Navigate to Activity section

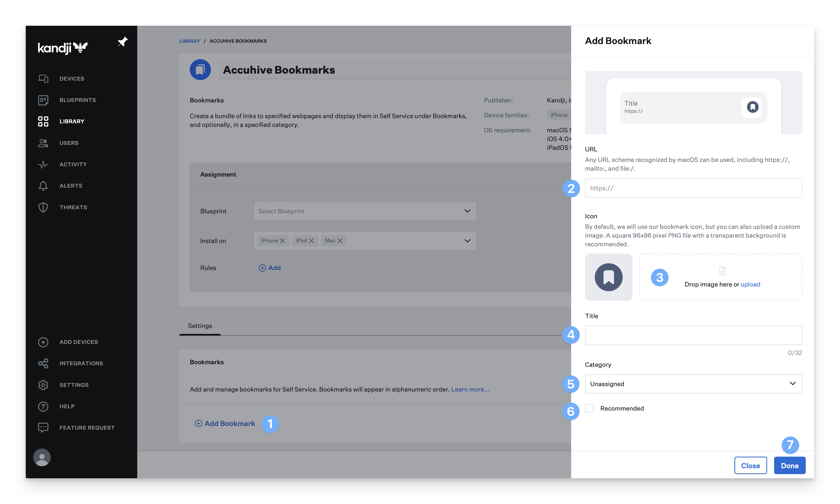click(73, 164)
